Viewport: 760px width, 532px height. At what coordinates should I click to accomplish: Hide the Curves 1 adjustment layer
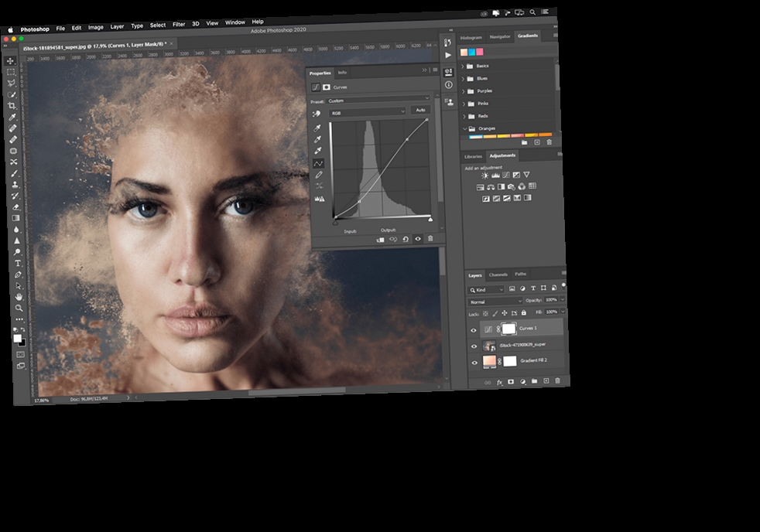[474, 329]
